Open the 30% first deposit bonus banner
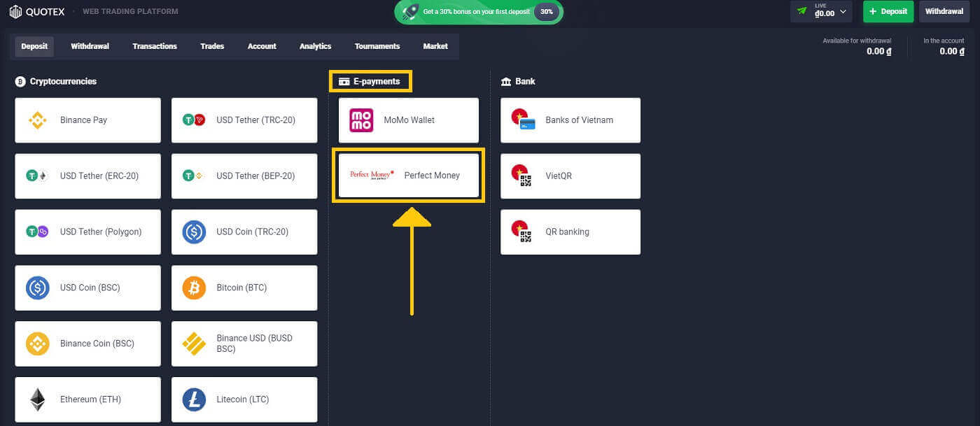The height and width of the screenshot is (426, 980). point(478,12)
